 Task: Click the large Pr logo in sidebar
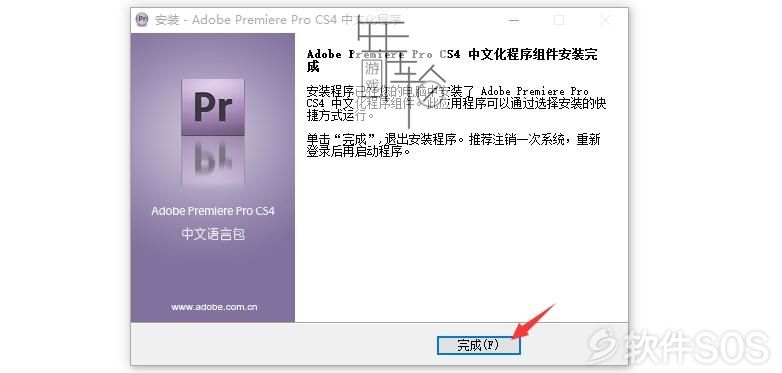click(213, 107)
